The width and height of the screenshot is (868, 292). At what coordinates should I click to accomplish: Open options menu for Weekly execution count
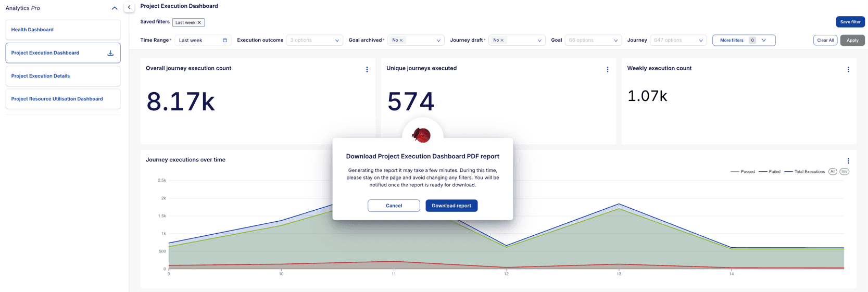pyautogui.click(x=848, y=69)
